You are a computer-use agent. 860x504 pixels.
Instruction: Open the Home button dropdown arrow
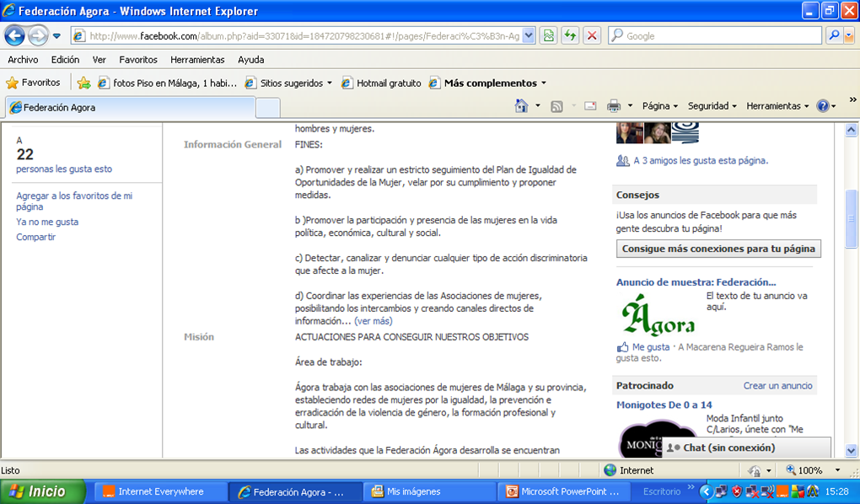click(x=538, y=106)
